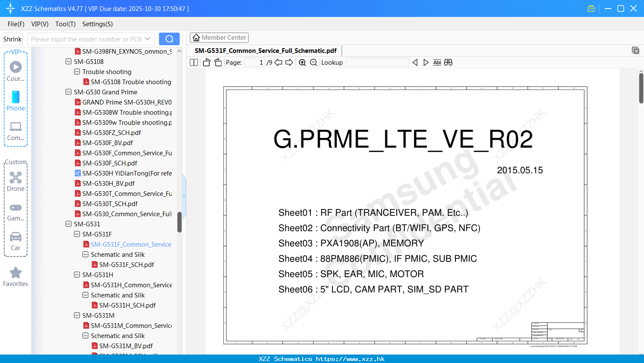Collapse Schematic and Silk under SM-G531F

[85, 255]
